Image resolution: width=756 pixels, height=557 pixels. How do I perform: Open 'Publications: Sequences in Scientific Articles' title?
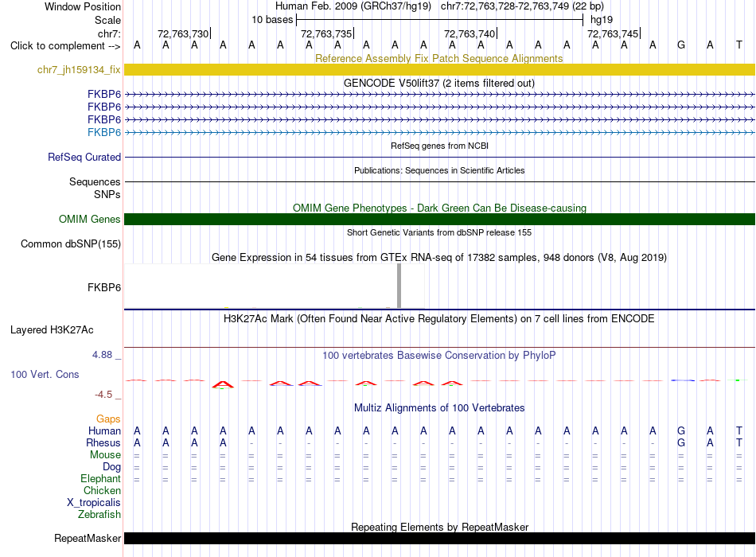pos(439,170)
